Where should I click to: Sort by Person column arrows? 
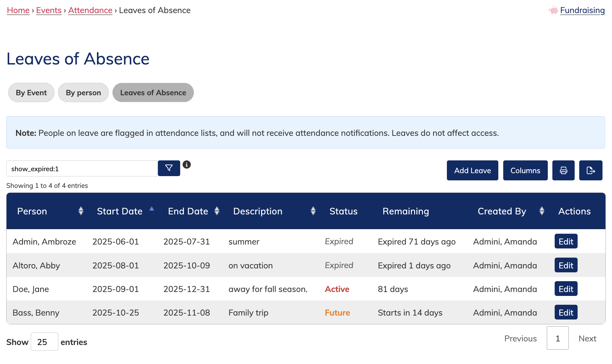81,211
